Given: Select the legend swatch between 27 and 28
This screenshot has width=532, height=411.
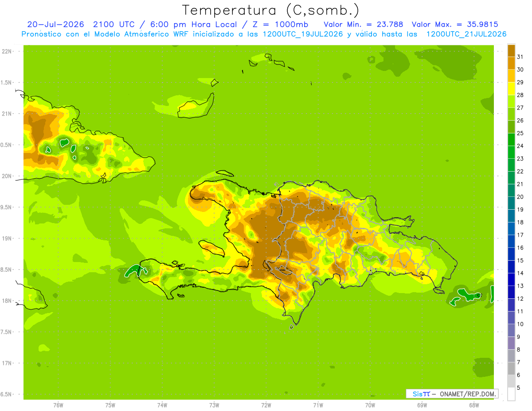Looking at the screenshot, I should pyautogui.click(x=511, y=101).
